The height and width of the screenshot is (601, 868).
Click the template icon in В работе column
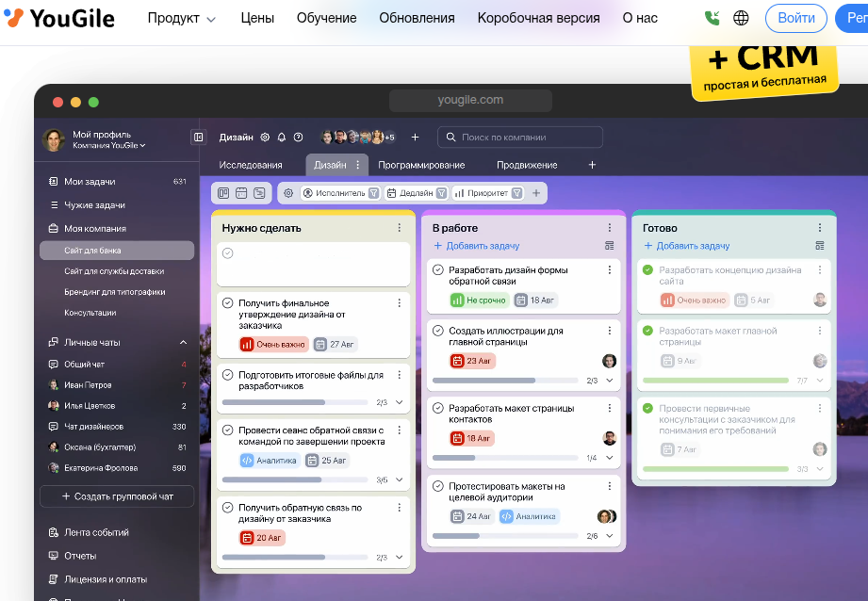point(610,246)
